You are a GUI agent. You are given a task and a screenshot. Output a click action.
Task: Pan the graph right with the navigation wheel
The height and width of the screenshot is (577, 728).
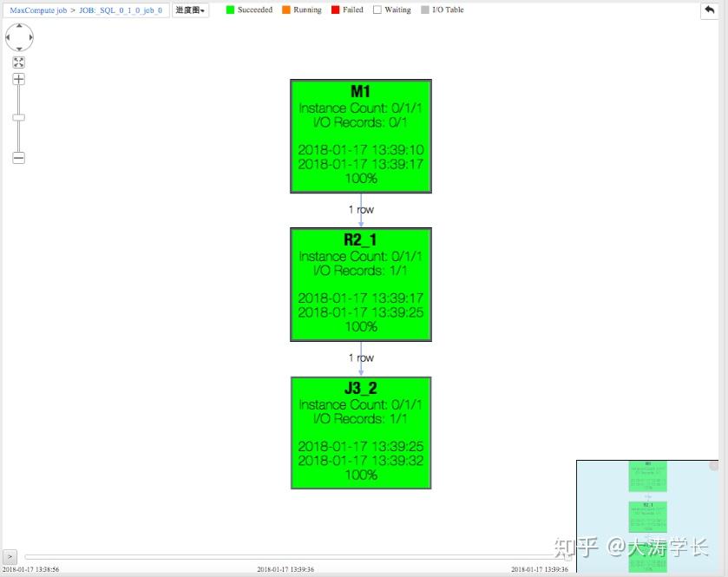(x=30, y=37)
